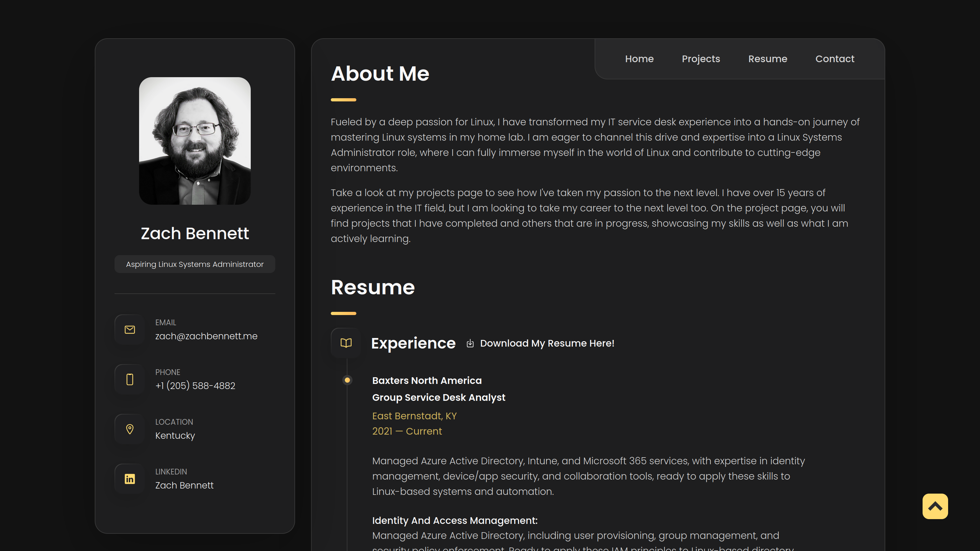Open the Home nav item
Screen dimensions: 980x551
pyautogui.click(x=639, y=59)
